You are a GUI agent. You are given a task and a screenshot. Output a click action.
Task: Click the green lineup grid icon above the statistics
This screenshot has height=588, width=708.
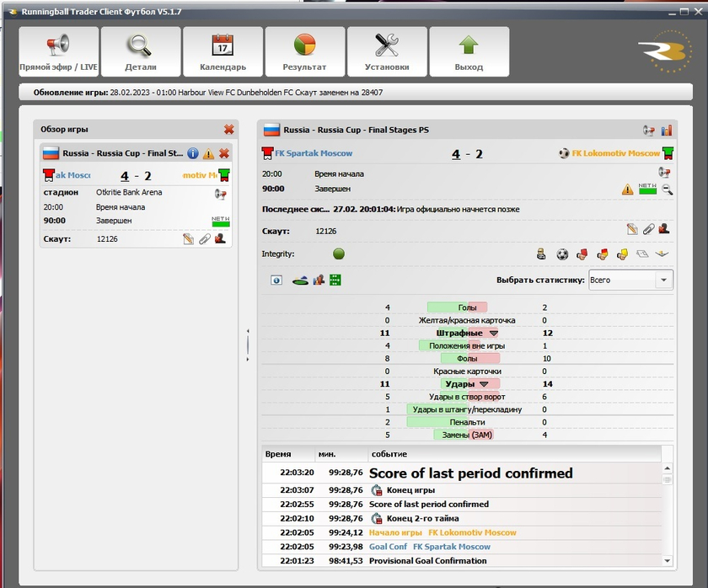(335, 281)
